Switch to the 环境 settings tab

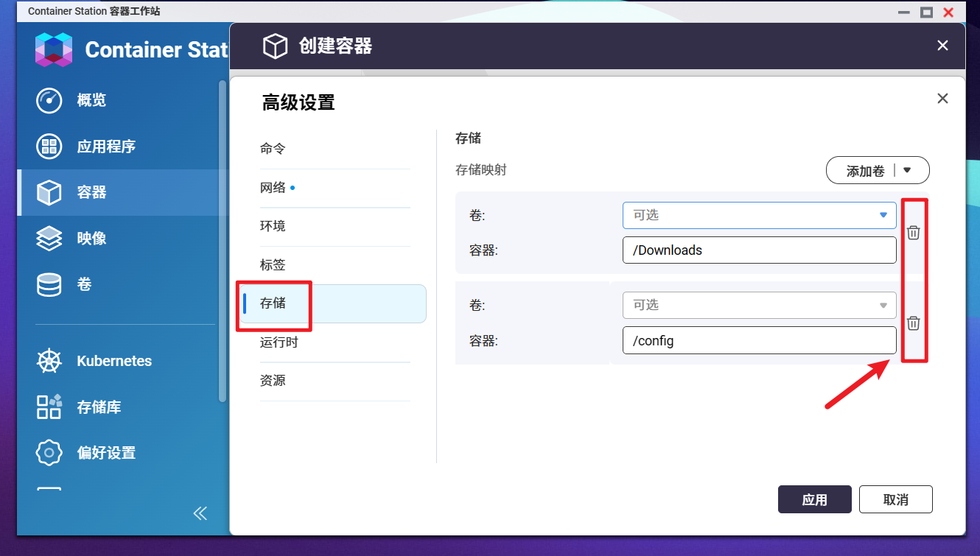[x=335, y=226]
